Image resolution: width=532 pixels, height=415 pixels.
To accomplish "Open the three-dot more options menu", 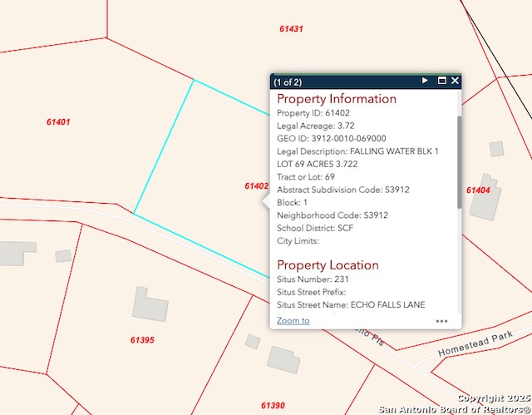I will click(441, 321).
